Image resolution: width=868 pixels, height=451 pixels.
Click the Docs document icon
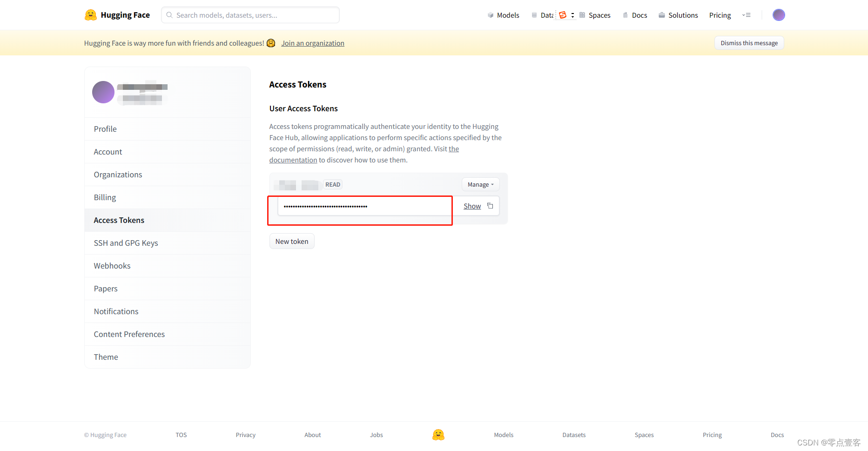coord(626,15)
